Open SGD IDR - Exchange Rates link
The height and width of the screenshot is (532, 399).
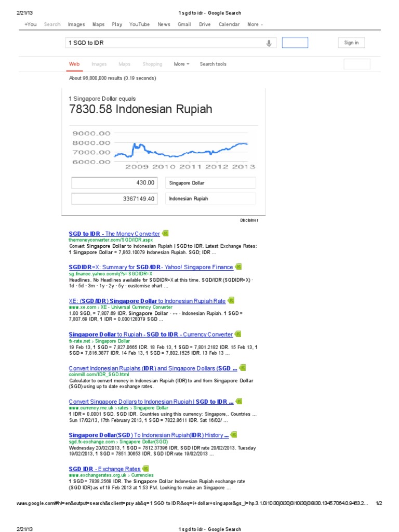click(x=104, y=469)
